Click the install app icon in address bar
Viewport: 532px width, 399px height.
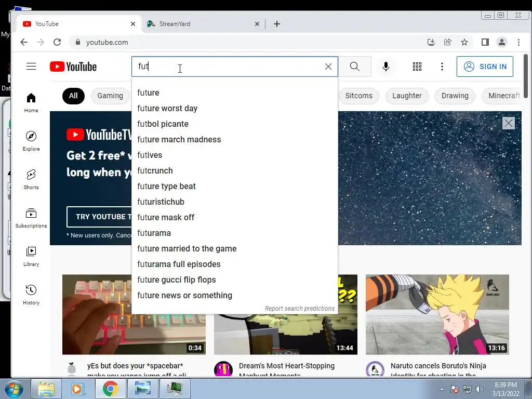431,42
